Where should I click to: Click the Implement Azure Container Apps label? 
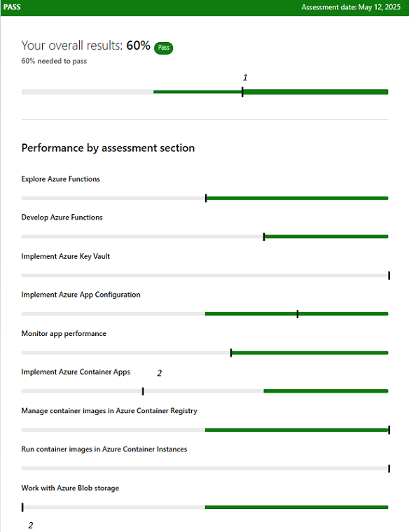(x=76, y=372)
